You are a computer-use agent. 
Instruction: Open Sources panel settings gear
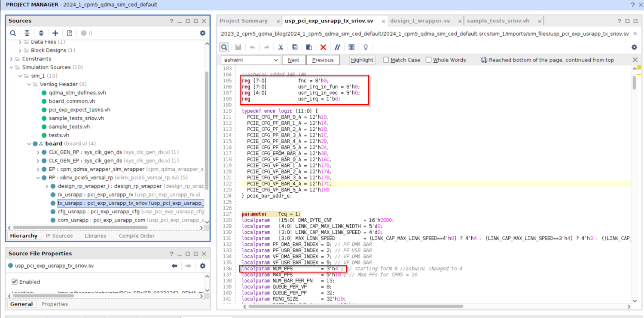tap(201, 33)
